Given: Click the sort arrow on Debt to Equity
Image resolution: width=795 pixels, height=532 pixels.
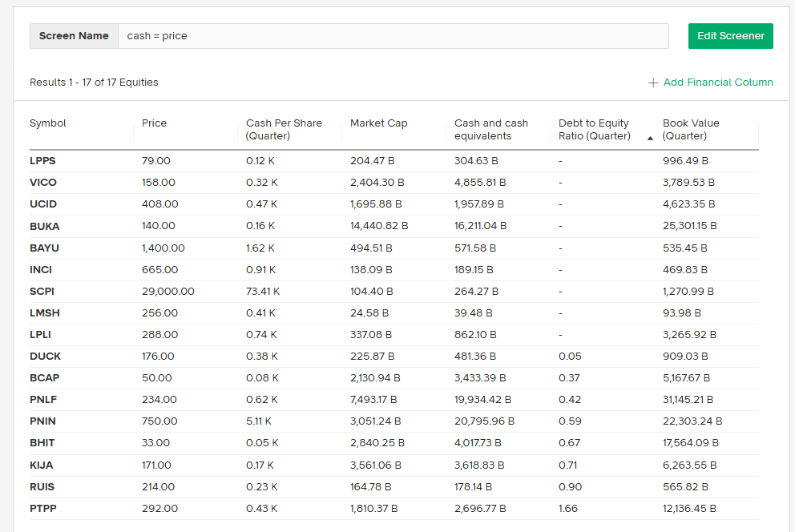Looking at the screenshot, I should (650, 138).
